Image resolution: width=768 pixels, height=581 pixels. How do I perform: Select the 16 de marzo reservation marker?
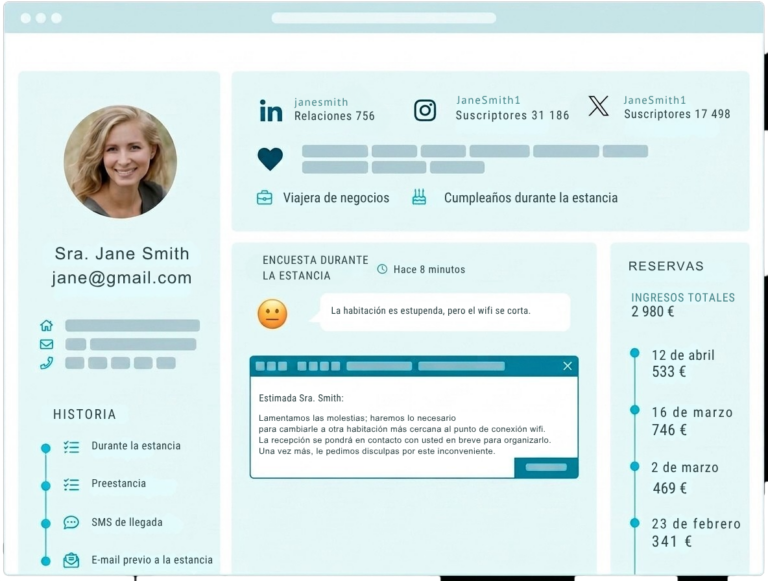634,410
